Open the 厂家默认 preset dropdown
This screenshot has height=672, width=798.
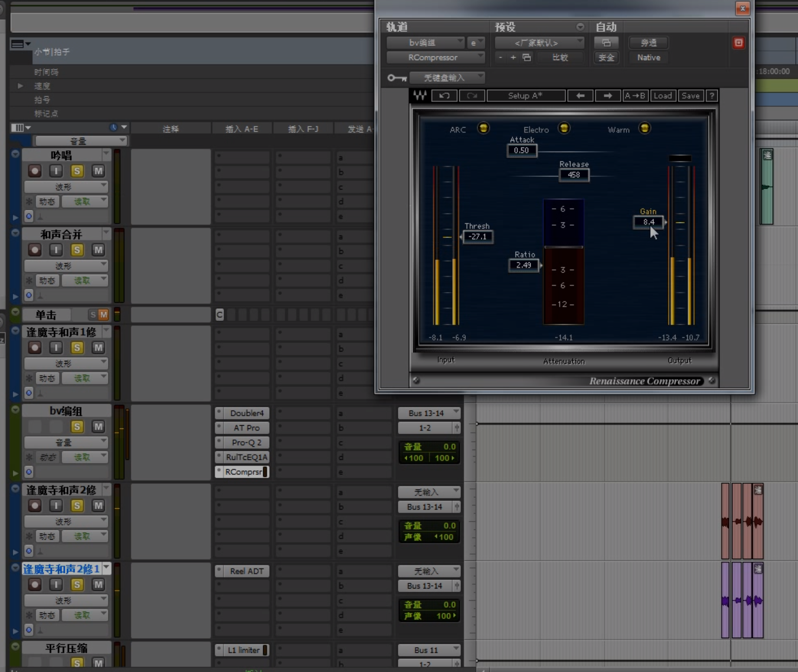tap(539, 43)
